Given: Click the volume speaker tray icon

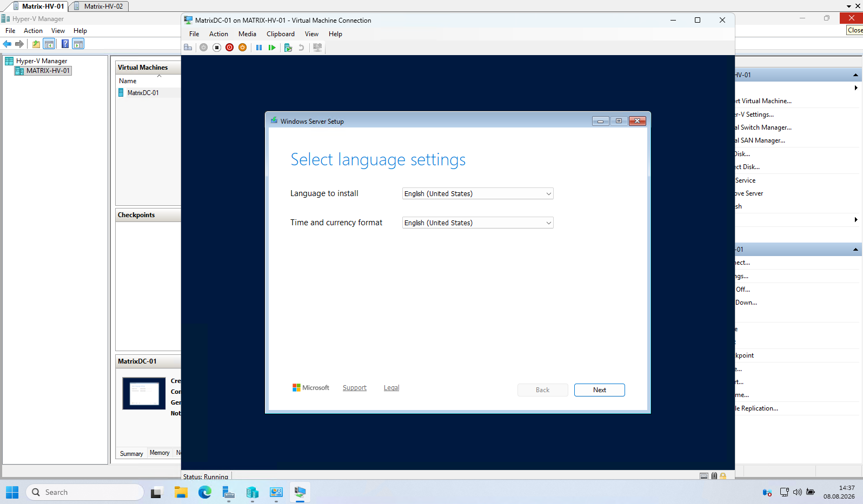Looking at the screenshot, I should (x=798, y=492).
